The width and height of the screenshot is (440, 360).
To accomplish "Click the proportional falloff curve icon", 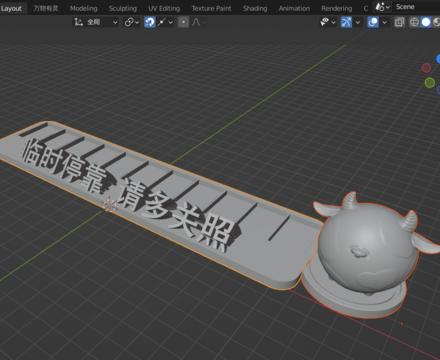I will click(196, 22).
